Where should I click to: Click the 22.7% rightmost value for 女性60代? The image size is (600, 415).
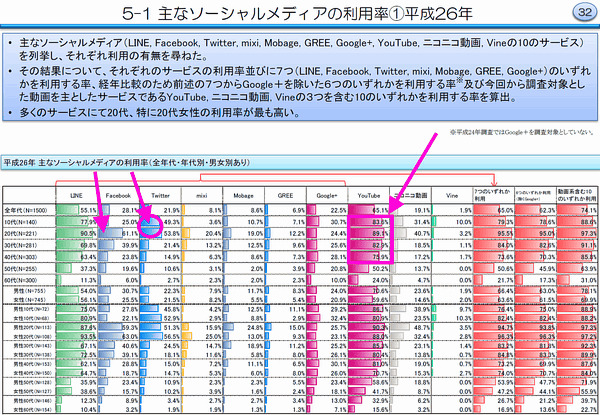(589, 409)
